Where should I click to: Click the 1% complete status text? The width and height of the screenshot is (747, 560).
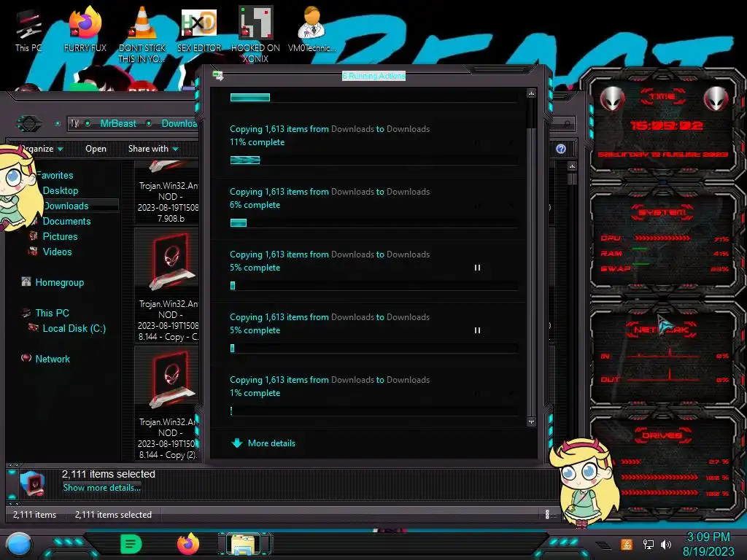coord(255,393)
